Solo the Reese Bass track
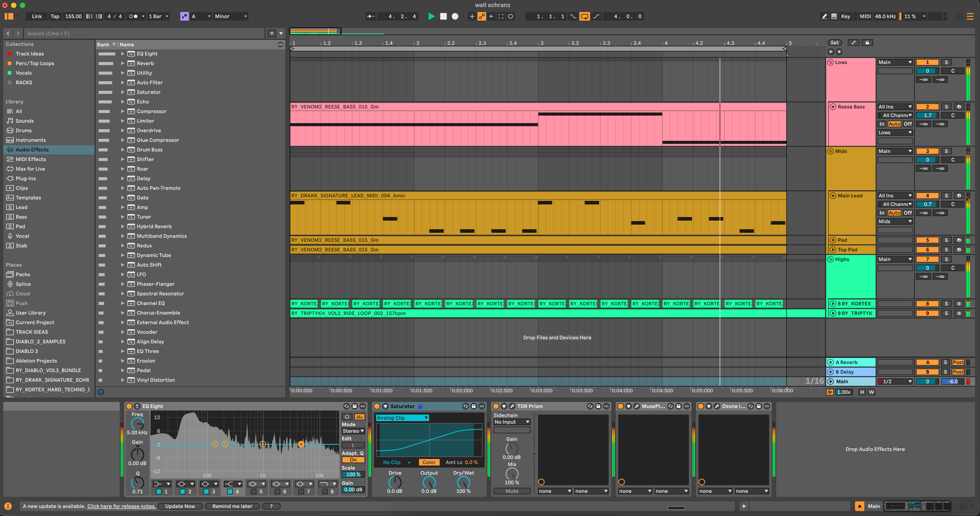 coord(946,107)
